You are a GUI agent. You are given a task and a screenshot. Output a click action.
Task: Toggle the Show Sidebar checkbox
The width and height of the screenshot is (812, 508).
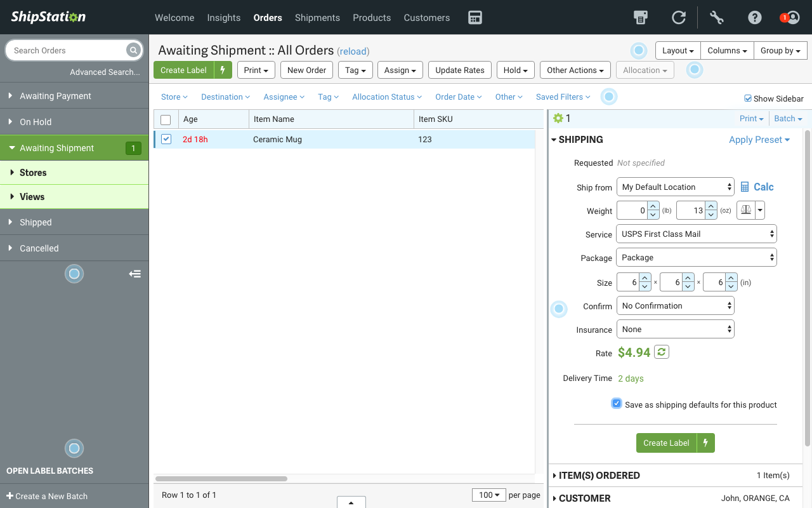pyautogui.click(x=748, y=98)
